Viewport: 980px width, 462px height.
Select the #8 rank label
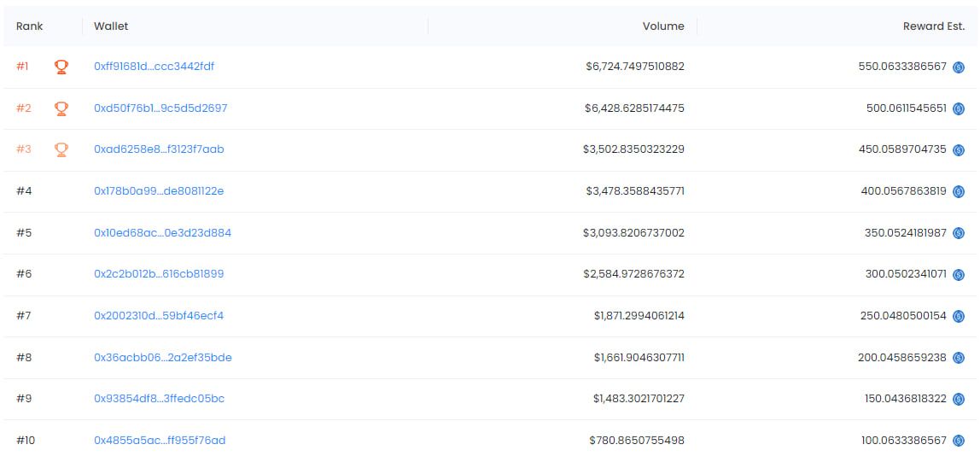click(24, 357)
